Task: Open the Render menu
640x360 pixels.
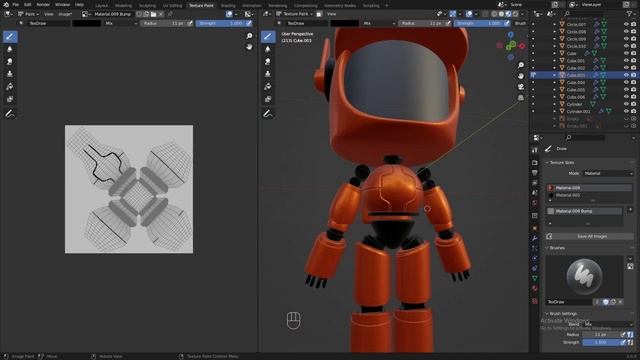Action: pyautogui.click(x=43, y=4)
